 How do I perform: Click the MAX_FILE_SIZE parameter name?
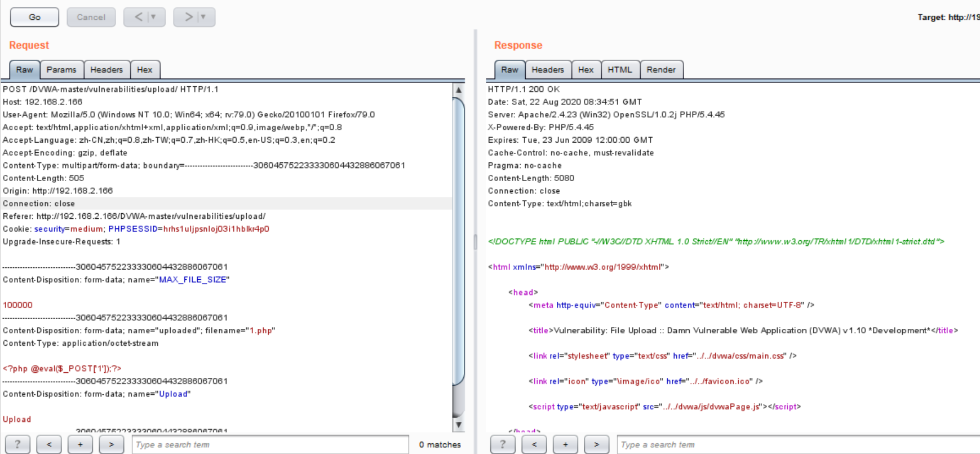tap(193, 280)
